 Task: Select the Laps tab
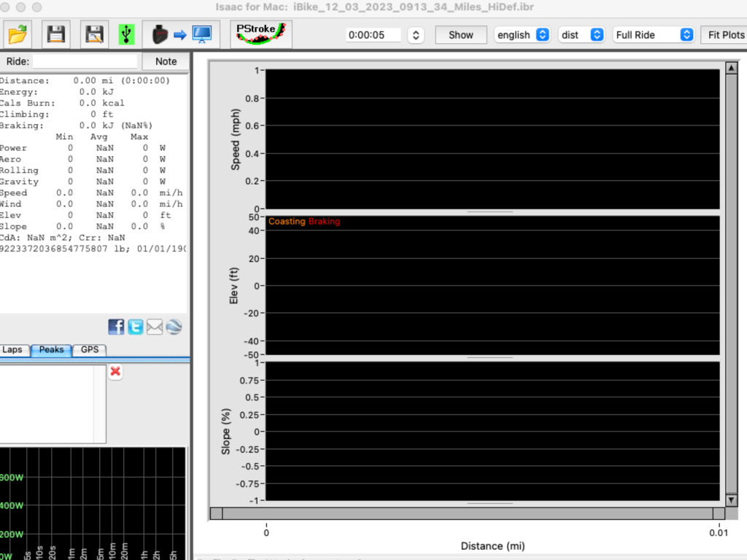(x=13, y=350)
